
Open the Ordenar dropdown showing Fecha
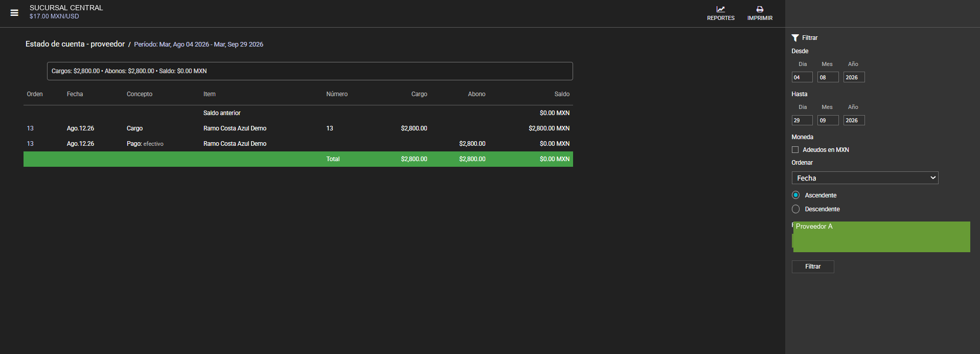(865, 178)
